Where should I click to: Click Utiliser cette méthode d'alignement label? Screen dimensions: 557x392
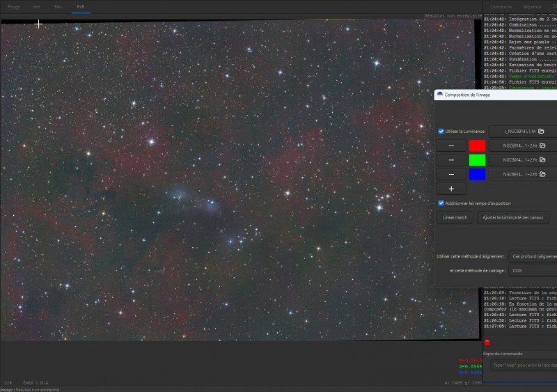pos(471,256)
